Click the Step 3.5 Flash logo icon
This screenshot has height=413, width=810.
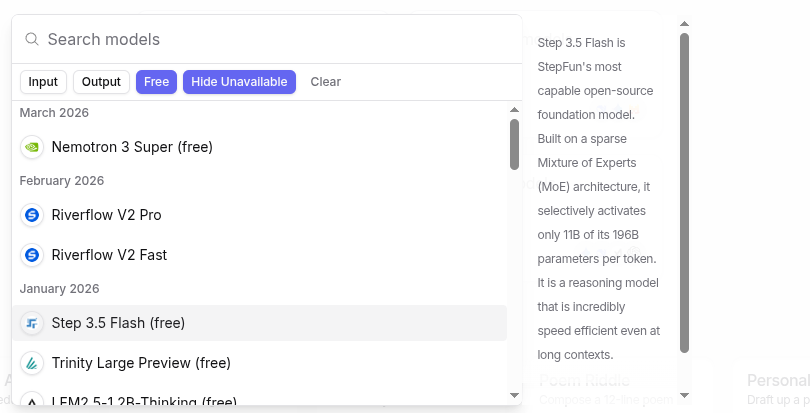[32, 323]
